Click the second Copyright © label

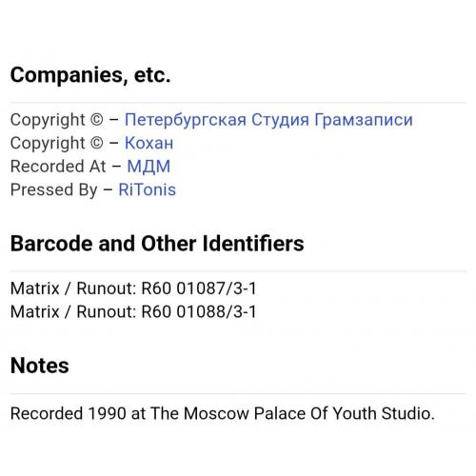pos(57,143)
